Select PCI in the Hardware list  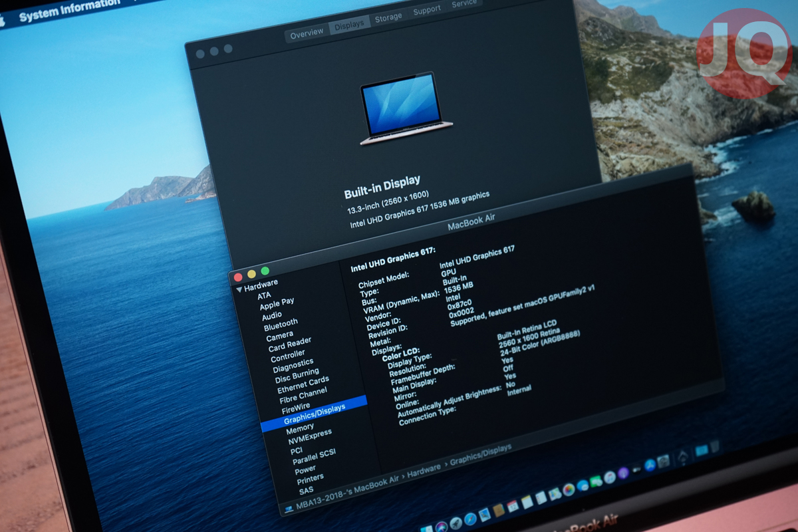pos(297,450)
